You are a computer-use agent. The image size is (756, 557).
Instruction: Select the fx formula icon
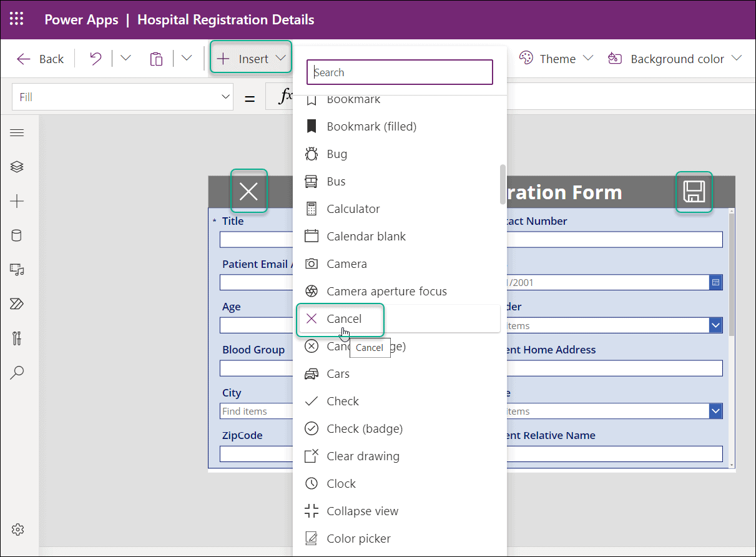pos(287,97)
